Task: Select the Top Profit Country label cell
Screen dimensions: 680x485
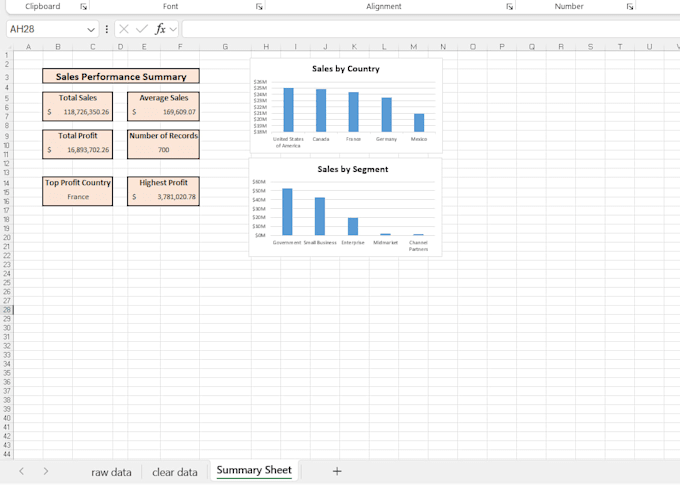Action: coord(78,183)
